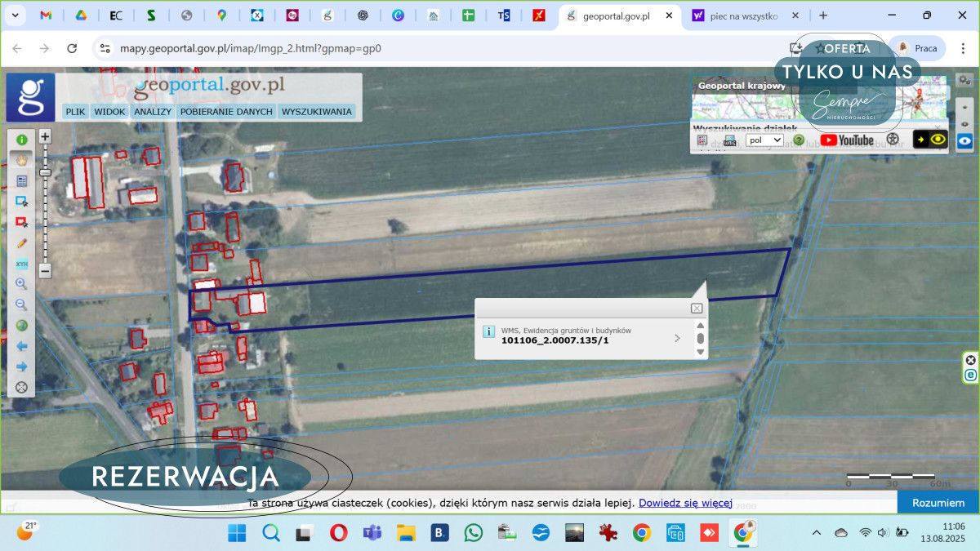Select the blue rectangle selection tool
Viewport: 980px width, 551px height.
pos(21,201)
